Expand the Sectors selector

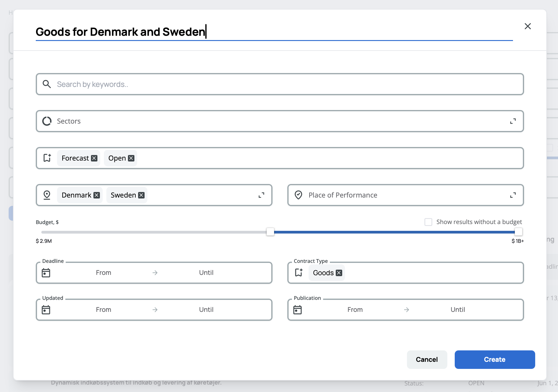[x=513, y=121]
